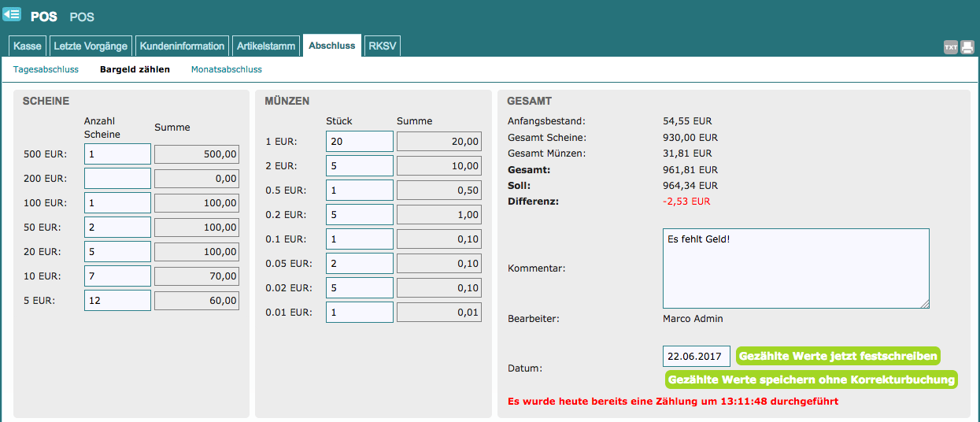Open the Monatsabschluss sub-page
The image size is (980, 422).
(x=226, y=69)
